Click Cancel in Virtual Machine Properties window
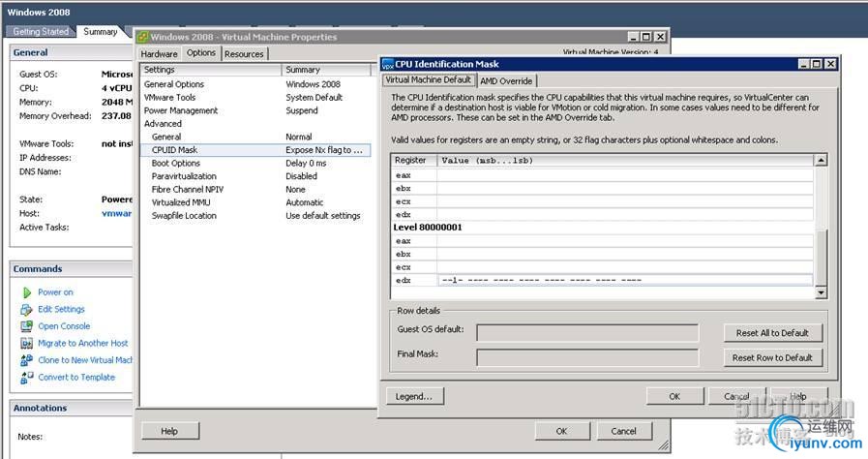 pos(623,431)
